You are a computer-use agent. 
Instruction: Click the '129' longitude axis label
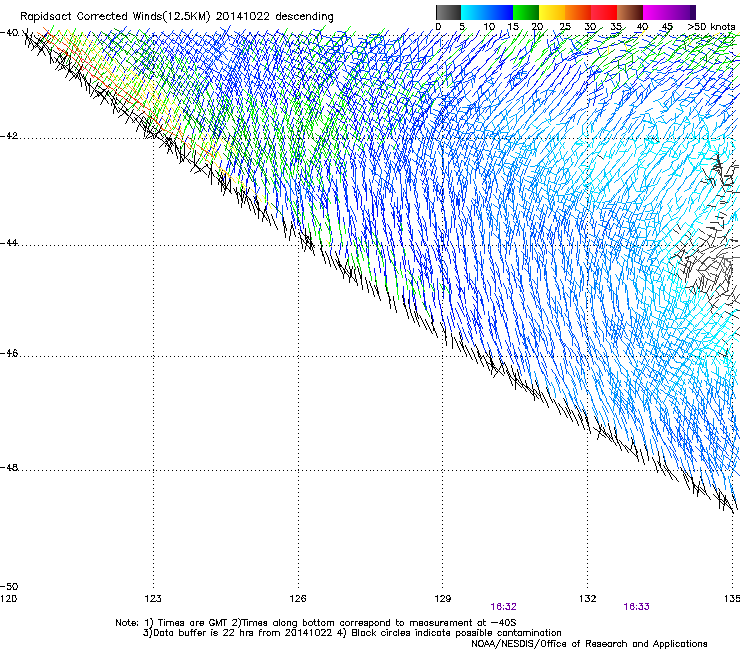(443, 599)
